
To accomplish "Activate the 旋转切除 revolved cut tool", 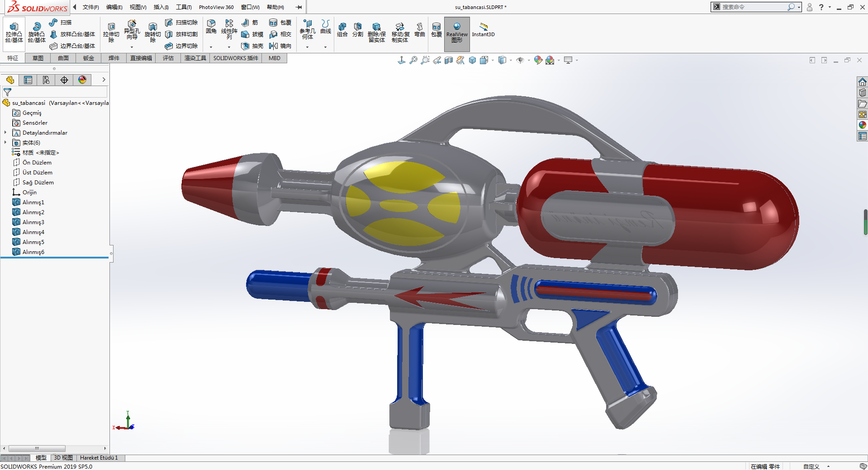I will [153, 33].
